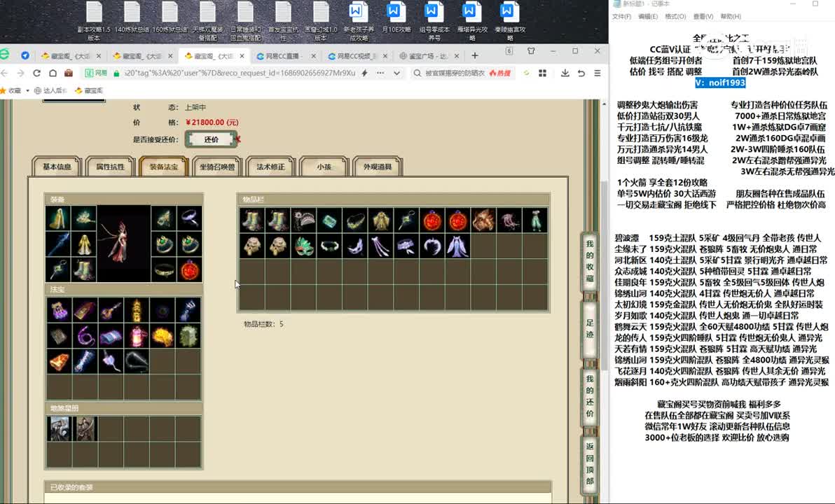Expand the 收藏 bookmarks dropdown arrow
Image resolution: width=835 pixels, height=504 pixels.
click(x=27, y=91)
